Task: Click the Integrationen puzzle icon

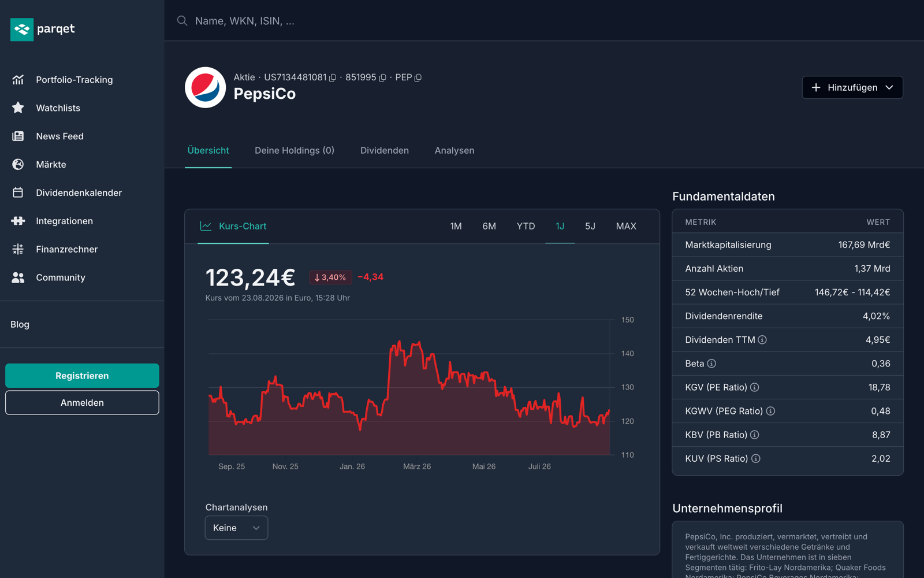Action: coord(18,221)
